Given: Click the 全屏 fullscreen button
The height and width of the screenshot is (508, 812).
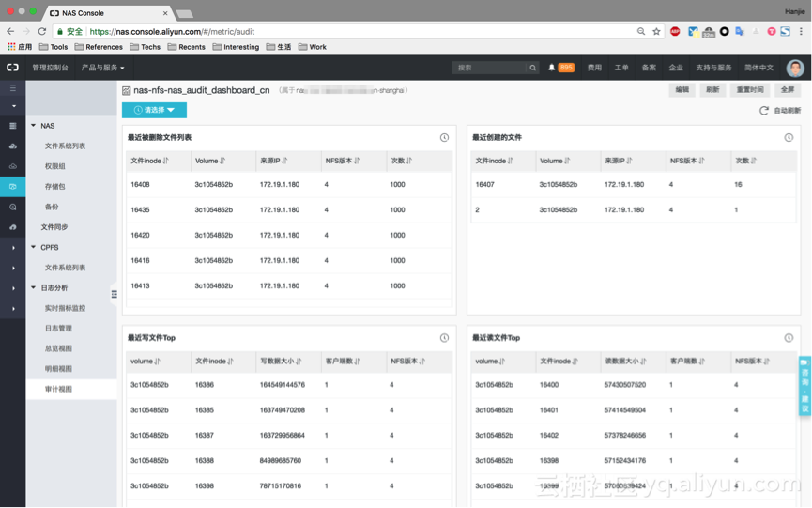Looking at the screenshot, I should [x=788, y=89].
